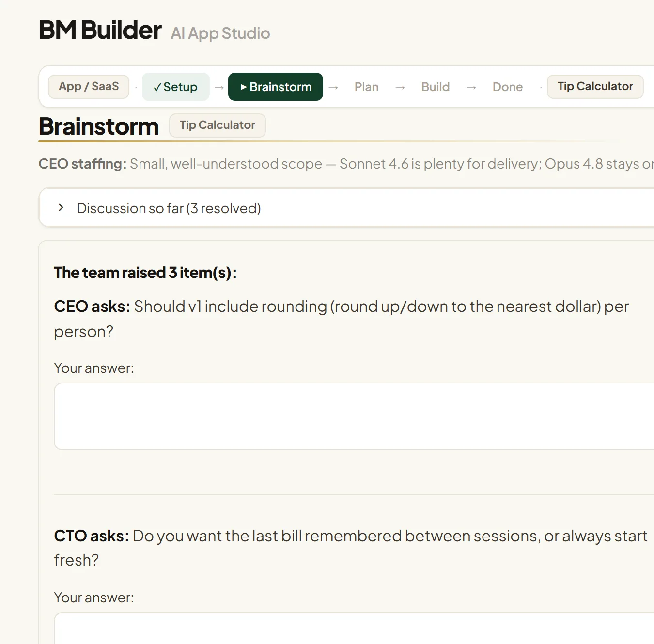Go to the completed Setup step
This screenshot has width=654, height=644.
(x=175, y=87)
